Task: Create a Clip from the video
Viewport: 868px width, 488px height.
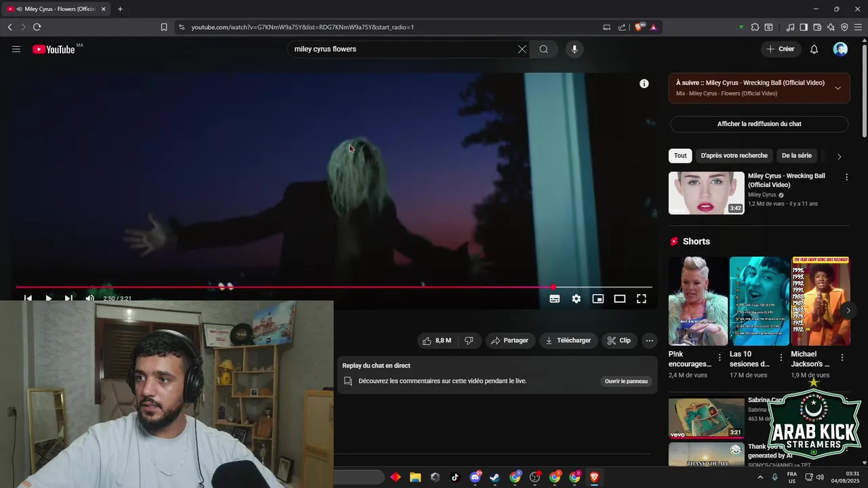Action: pos(619,340)
